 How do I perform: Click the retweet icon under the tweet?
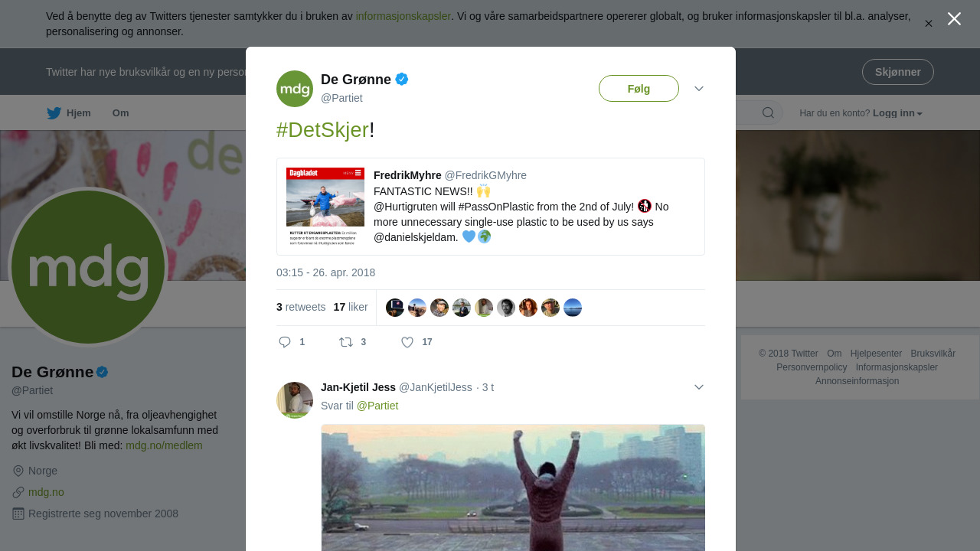point(346,342)
